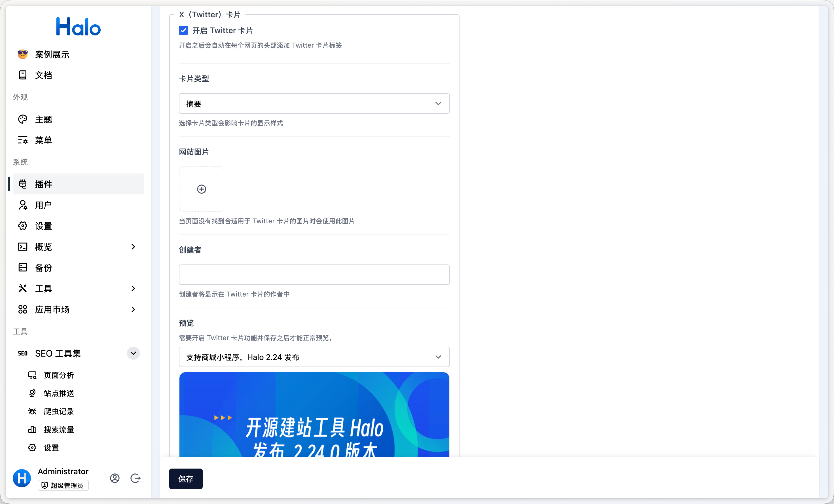Click the SEO submenu 设置 gear icon
Screen dimensions: 834x504
pos(32,448)
